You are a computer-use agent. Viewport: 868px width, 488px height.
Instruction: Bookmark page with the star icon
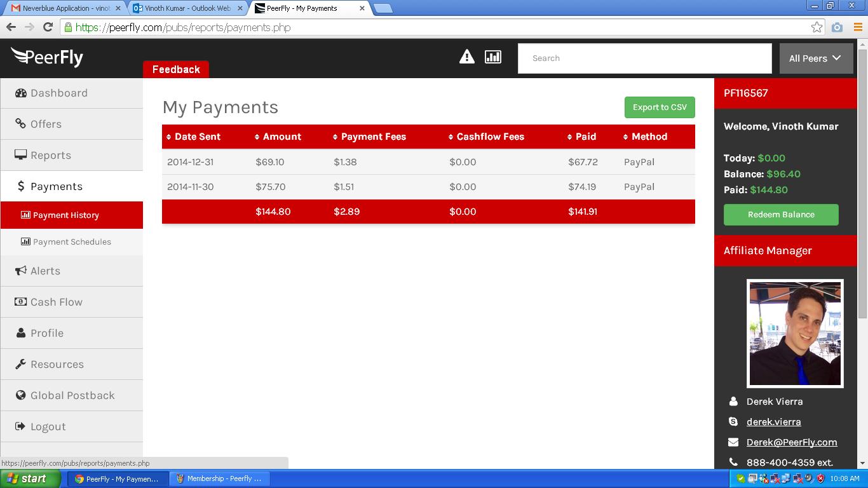click(817, 27)
